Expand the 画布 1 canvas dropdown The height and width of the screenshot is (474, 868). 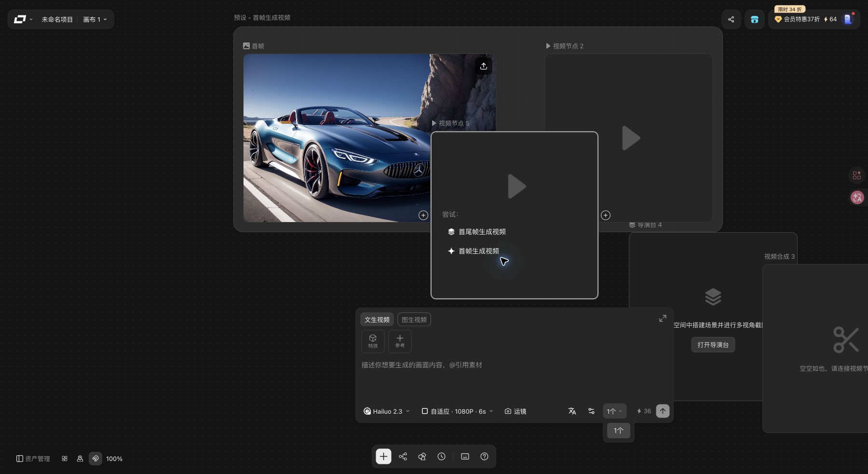[95, 19]
